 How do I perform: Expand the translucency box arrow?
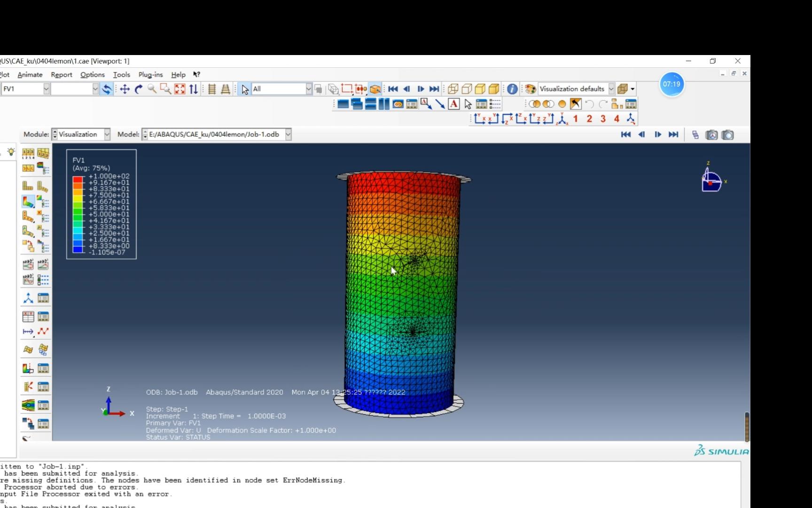633,89
